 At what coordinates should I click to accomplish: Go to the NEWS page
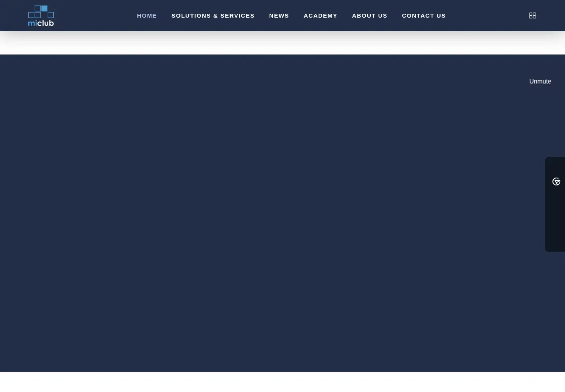[279, 16]
